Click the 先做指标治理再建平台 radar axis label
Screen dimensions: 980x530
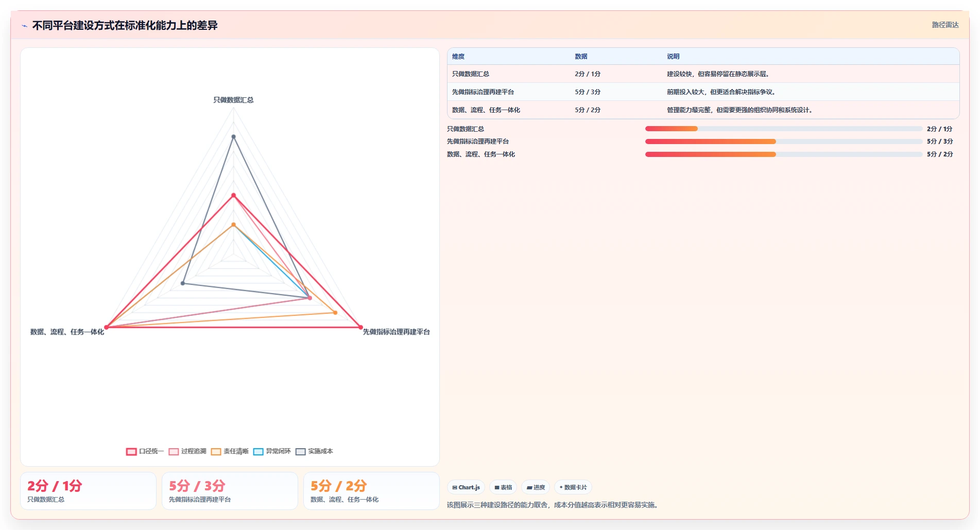click(397, 332)
